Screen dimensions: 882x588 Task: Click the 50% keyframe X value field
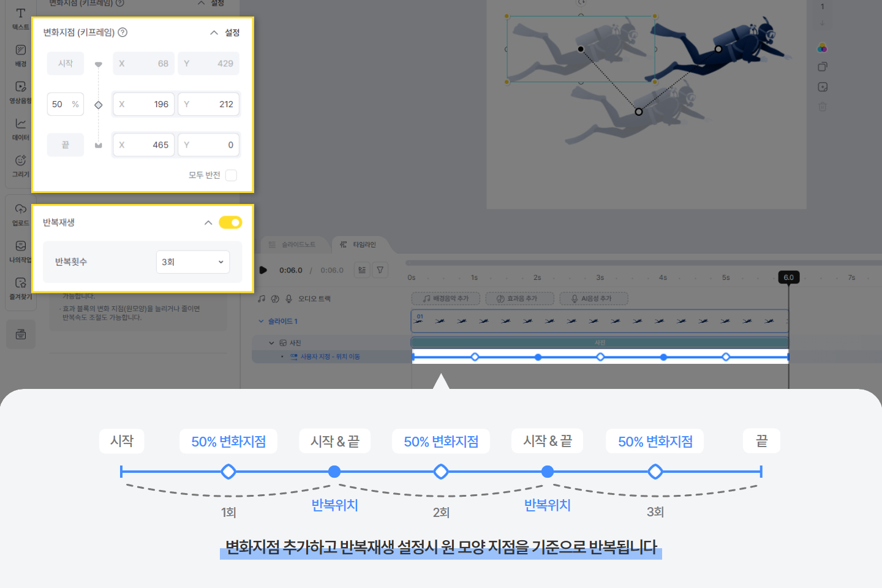tap(144, 104)
